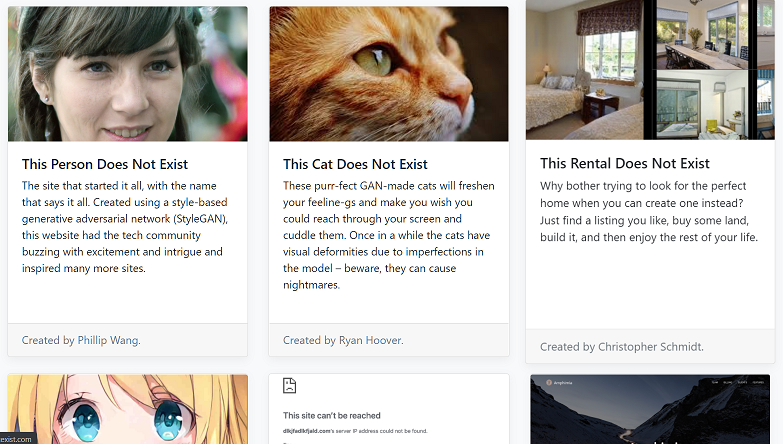This screenshot has width=783, height=444.
Task: Follow the Phillip Wang creator link
Action: pyautogui.click(x=109, y=340)
